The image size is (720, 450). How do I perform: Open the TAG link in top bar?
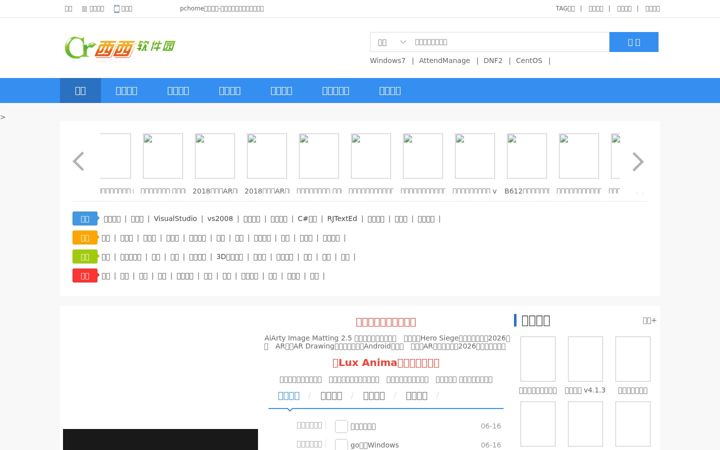565,8
